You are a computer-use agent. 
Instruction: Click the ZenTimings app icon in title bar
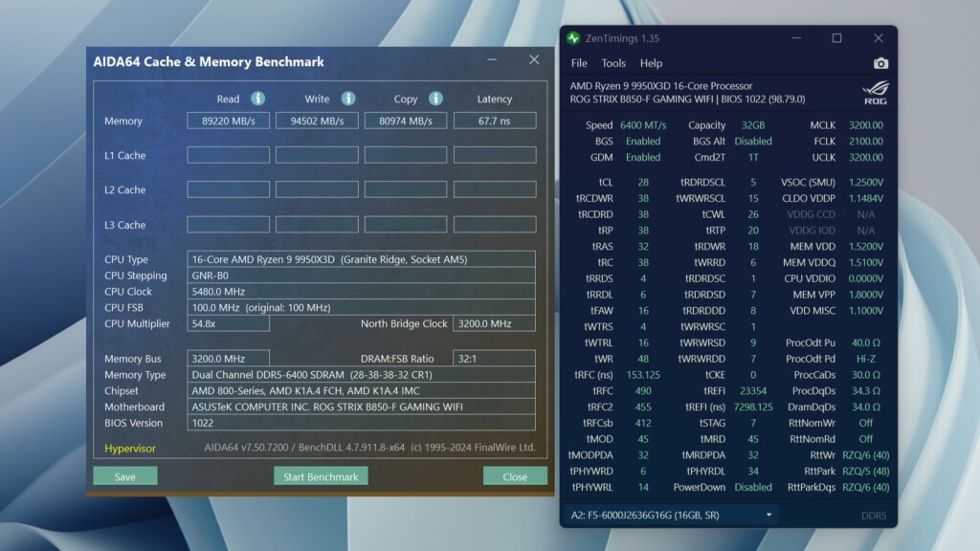[x=573, y=38]
